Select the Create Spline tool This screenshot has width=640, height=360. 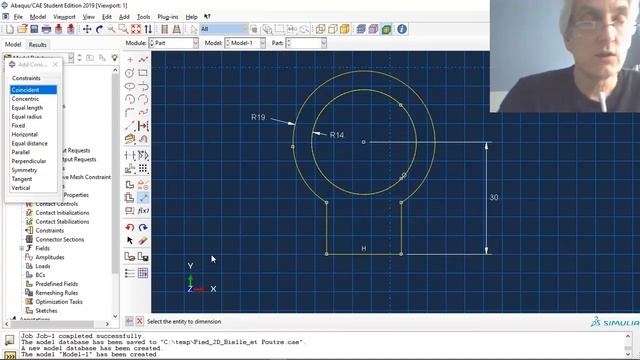pyautogui.click(x=143, y=112)
